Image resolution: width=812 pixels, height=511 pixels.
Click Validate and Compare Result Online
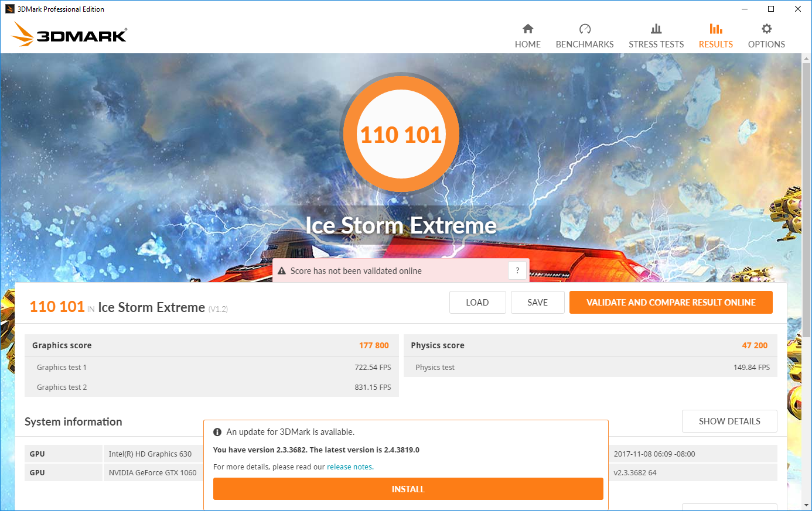(671, 303)
